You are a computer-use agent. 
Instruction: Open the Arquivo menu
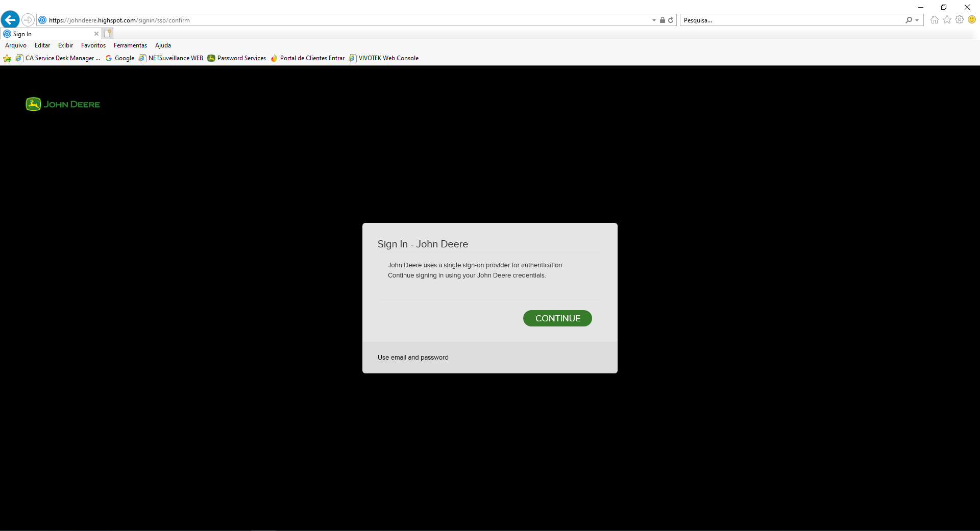click(16, 45)
